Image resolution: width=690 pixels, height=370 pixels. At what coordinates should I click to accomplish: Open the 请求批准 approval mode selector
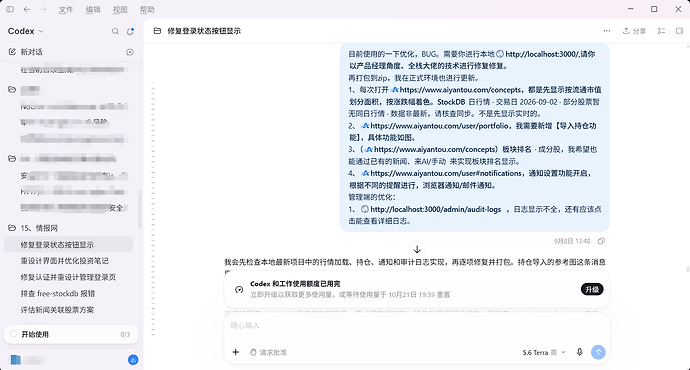[x=268, y=352]
